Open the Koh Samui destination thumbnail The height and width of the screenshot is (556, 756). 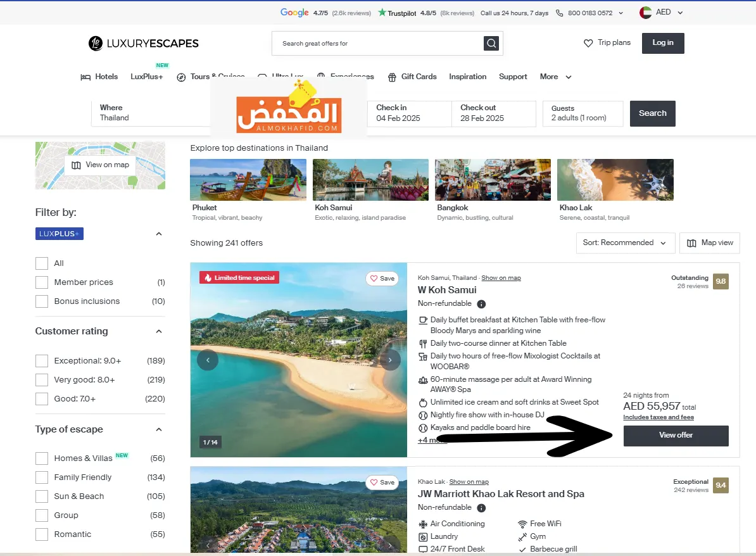pyautogui.click(x=370, y=180)
